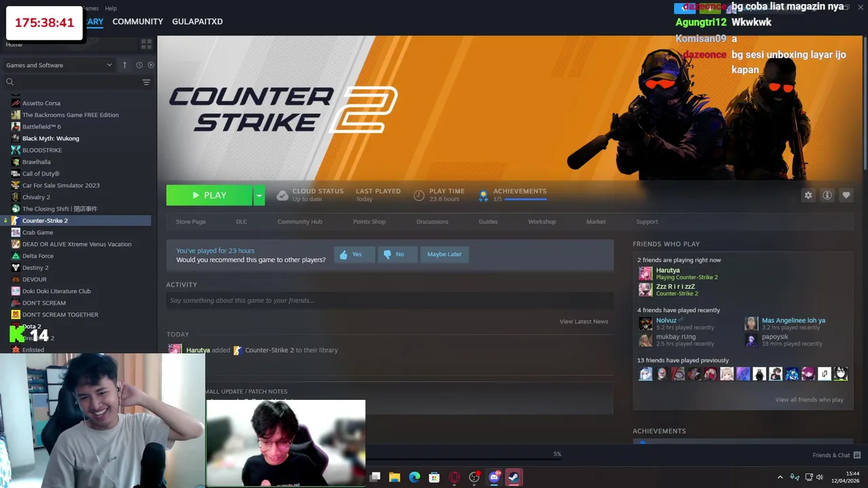Open advanced filters icon beside library search
Image resolution: width=868 pixels, height=488 pixels.
tap(146, 82)
